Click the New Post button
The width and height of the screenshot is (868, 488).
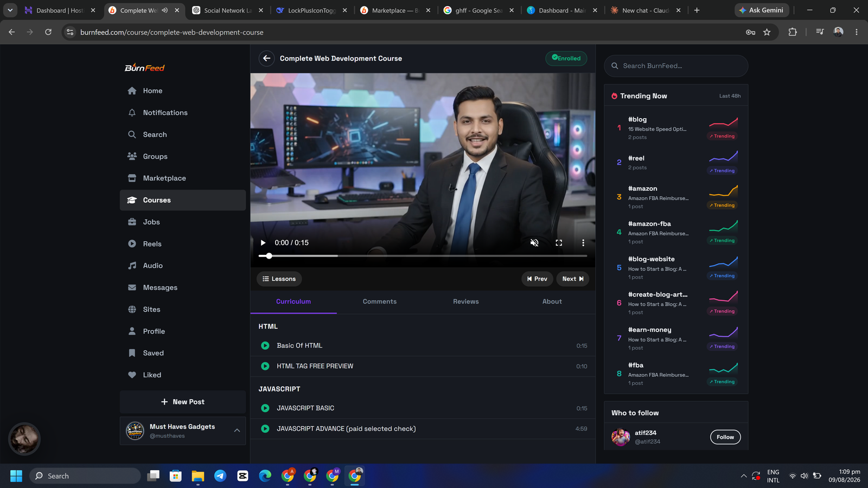tap(183, 402)
